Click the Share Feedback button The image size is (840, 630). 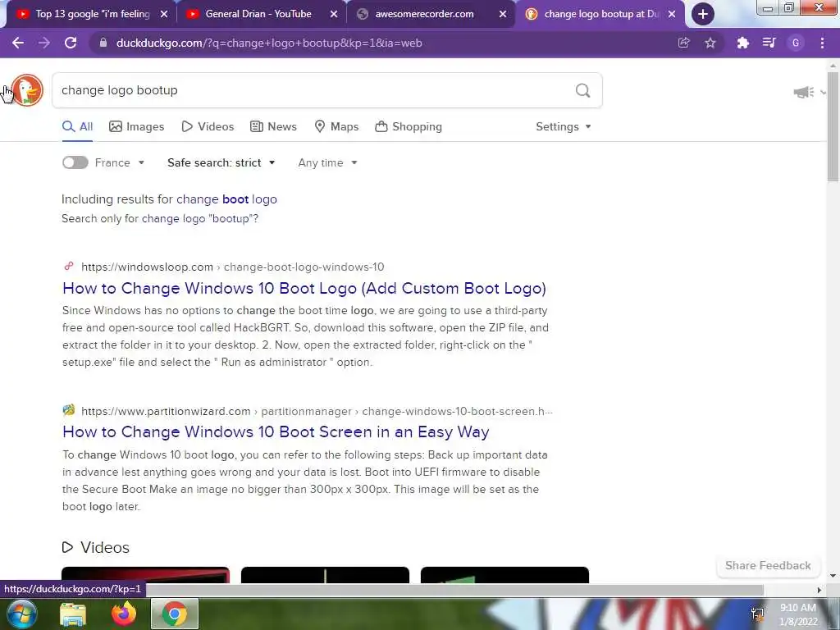(x=768, y=565)
